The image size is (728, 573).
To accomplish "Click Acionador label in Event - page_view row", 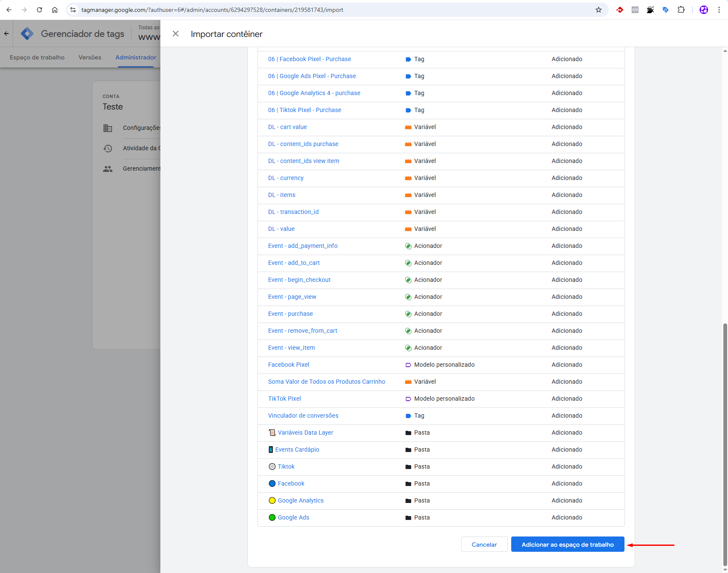I will tap(428, 297).
